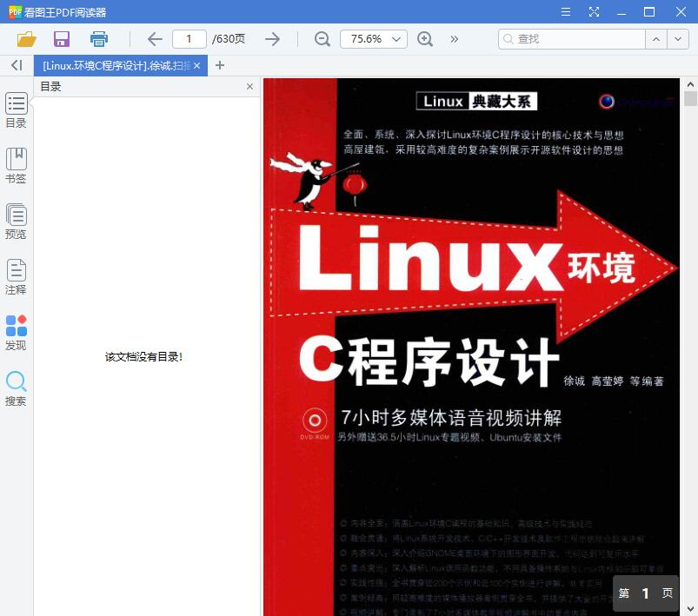Open the main menu hamburger icon in the title bar
698x616 pixels.
[x=566, y=12]
